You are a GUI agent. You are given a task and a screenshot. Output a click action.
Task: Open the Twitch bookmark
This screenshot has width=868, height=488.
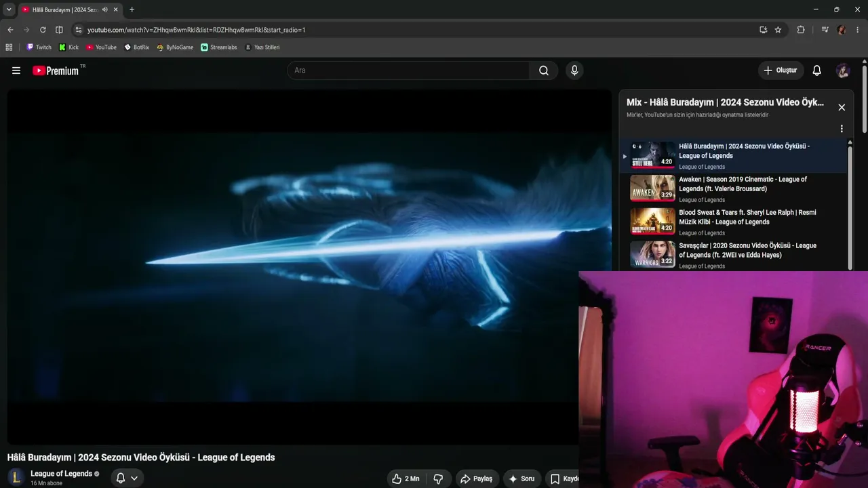coord(39,47)
